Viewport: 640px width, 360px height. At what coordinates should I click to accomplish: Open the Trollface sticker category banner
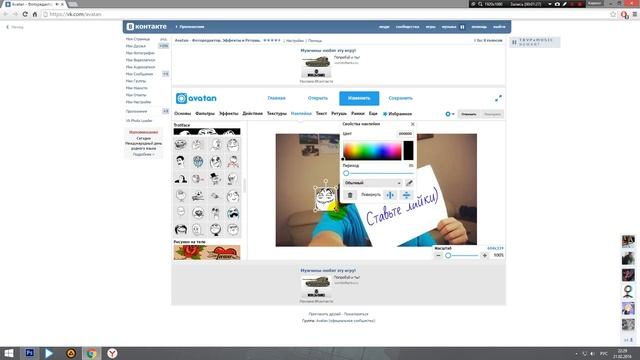207,131
